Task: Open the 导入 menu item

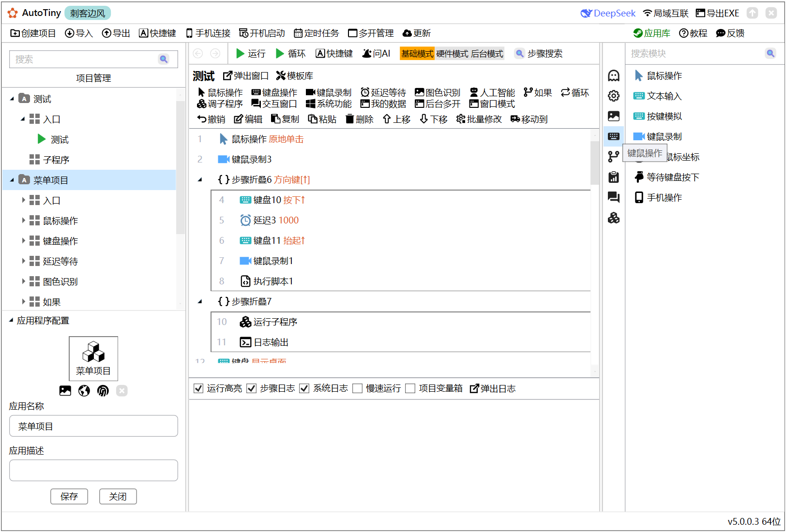Action: 79,33
